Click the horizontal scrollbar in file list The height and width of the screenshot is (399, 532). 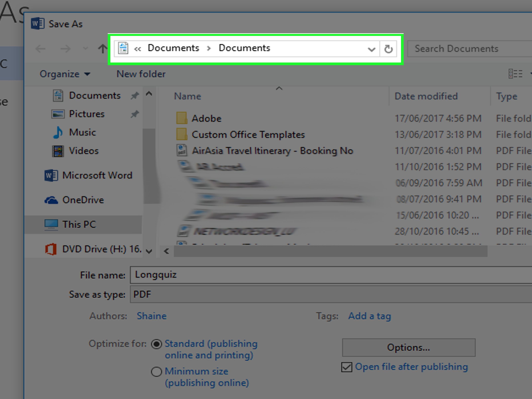331,251
